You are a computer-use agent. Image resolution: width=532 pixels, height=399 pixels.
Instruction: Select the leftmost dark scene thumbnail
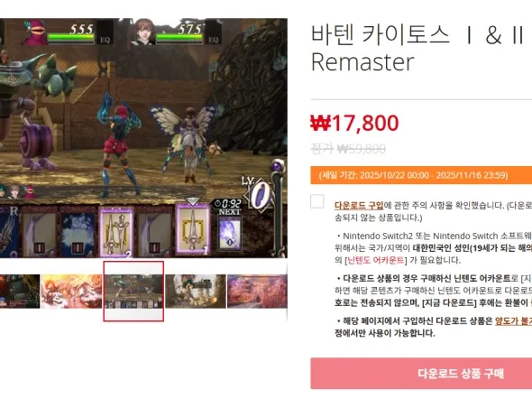20,291
